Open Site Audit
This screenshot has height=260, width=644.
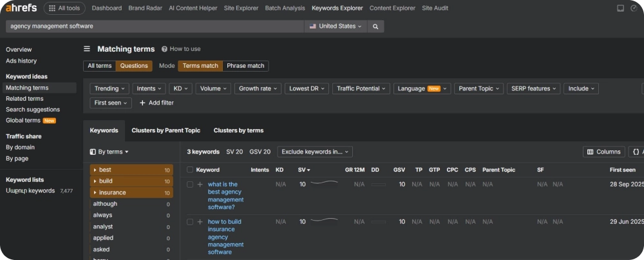pyautogui.click(x=435, y=8)
